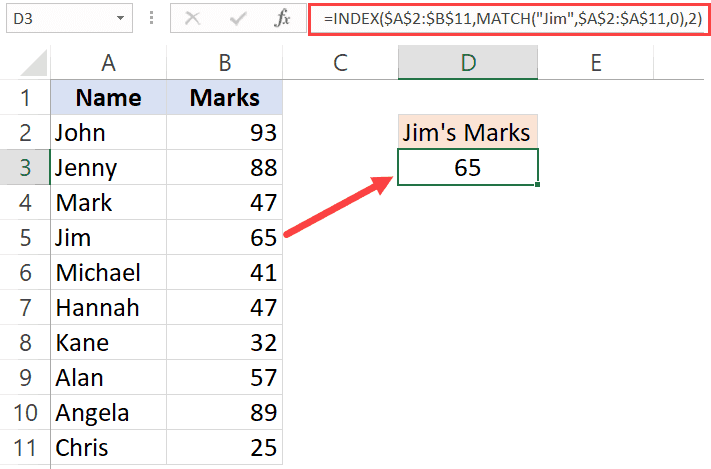Screen dimensions: 711x469
Task: Select column A header
Action: pyautogui.click(x=108, y=63)
